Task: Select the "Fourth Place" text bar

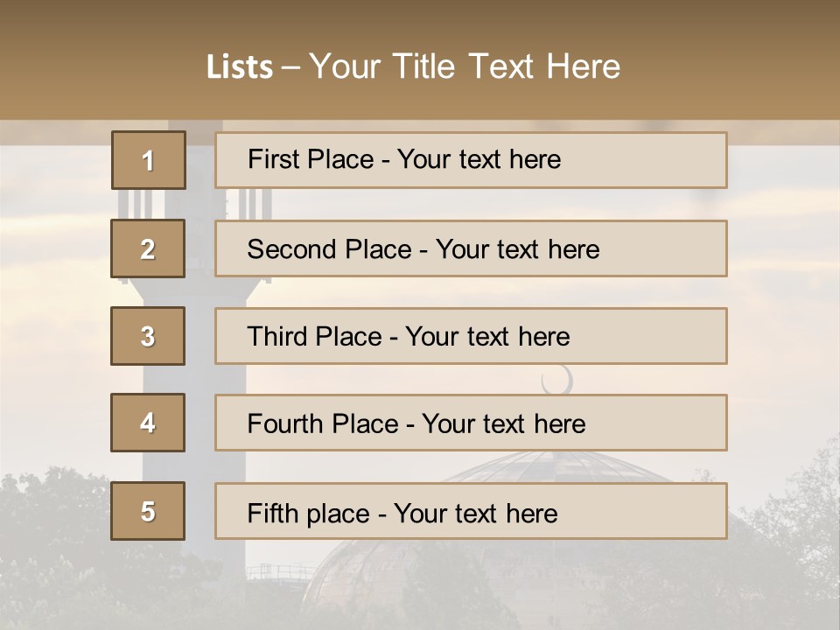Action: 471,423
